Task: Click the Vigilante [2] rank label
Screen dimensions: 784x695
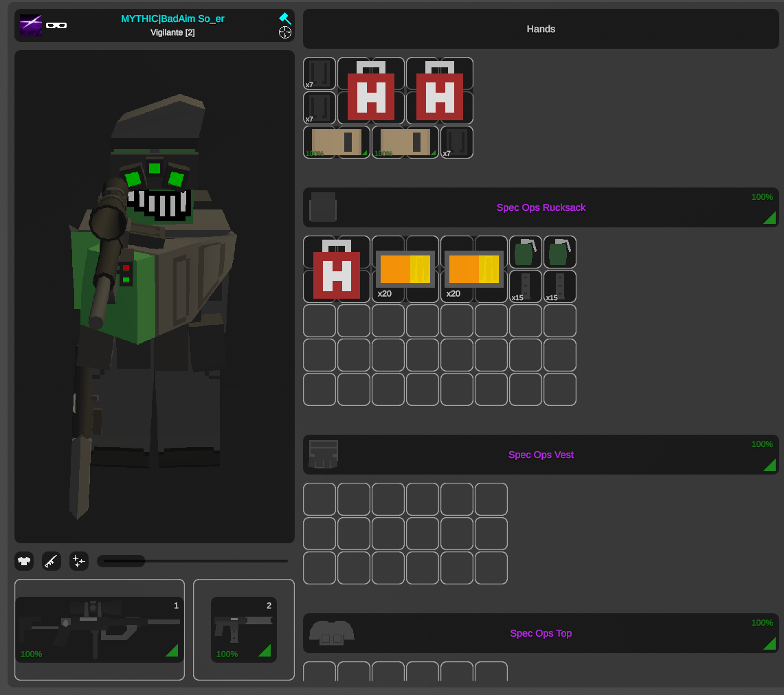Action: [172, 32]
